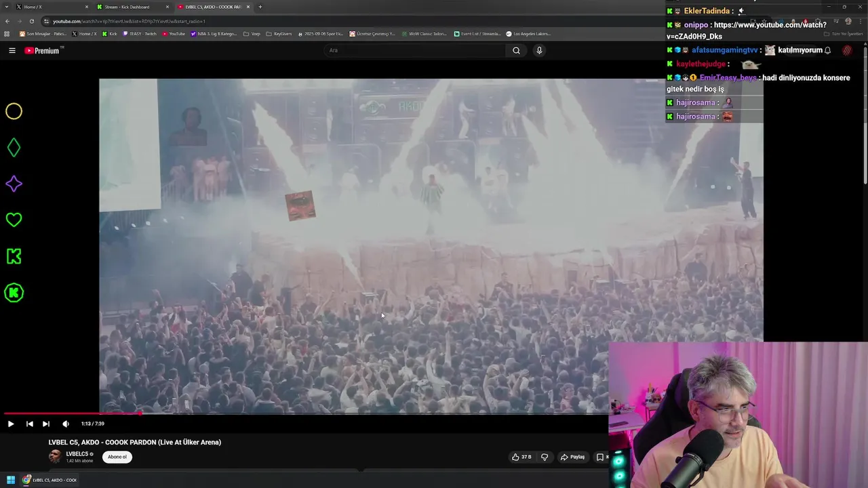
Task: Open Chrome taskbar item LVBEL C5, AKDO
Action: pos(50,480)
